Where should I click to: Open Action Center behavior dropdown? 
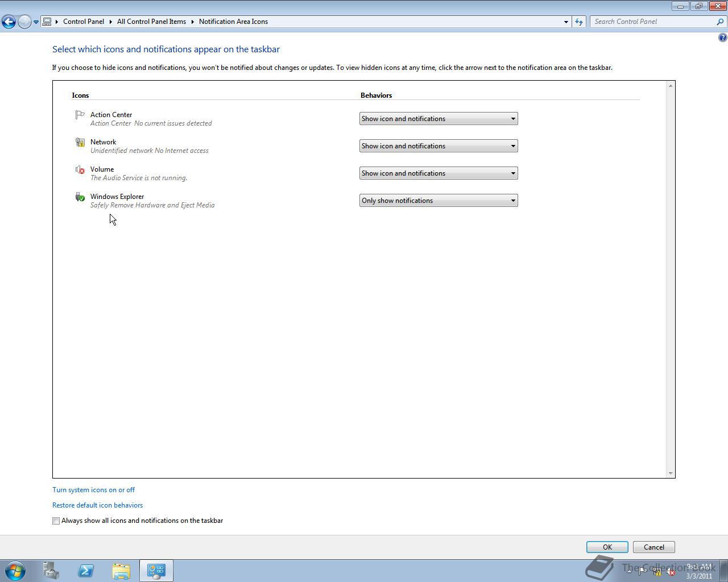click(x=439, y=119)
